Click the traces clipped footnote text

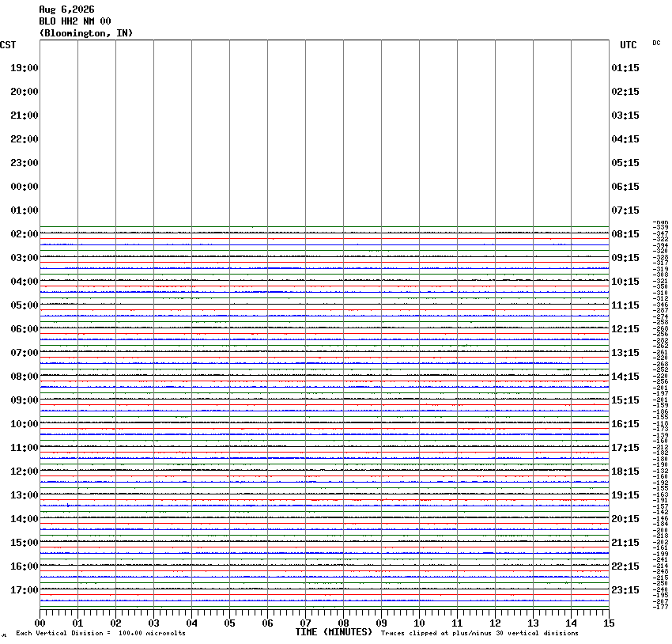(x=480, y=633)
